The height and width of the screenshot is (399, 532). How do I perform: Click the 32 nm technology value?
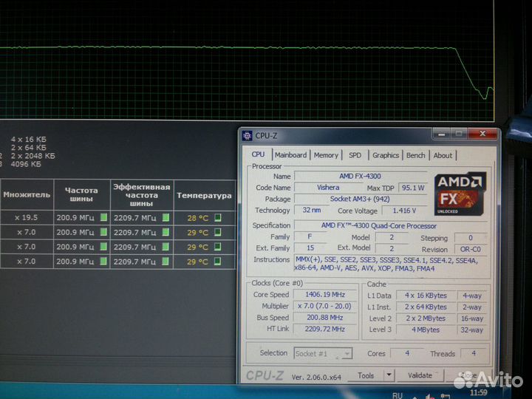(x=312, y=210)
